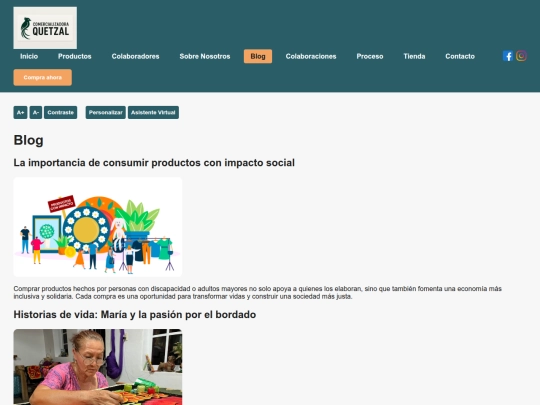540x405 pixels.
Task: Click the social impact products illustration
Action: coord(98,227)
